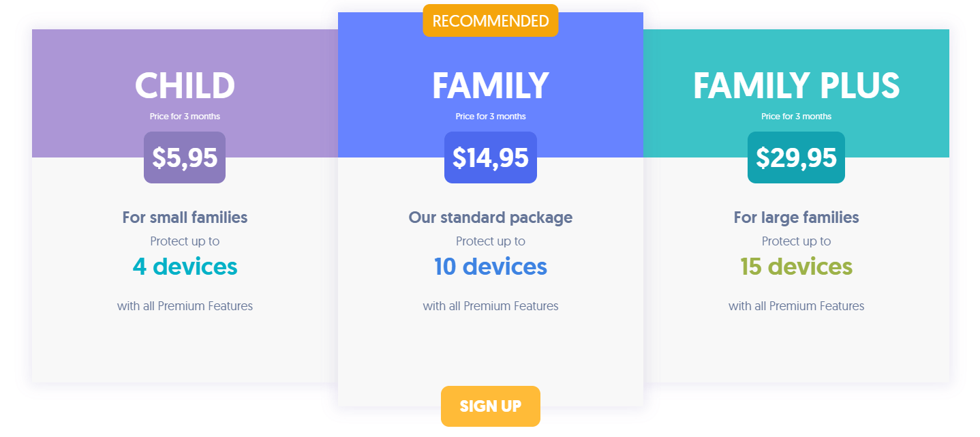Screen dimensions: 980x437
Task: Click 'For large families' label
Action: tap(796, 217)
